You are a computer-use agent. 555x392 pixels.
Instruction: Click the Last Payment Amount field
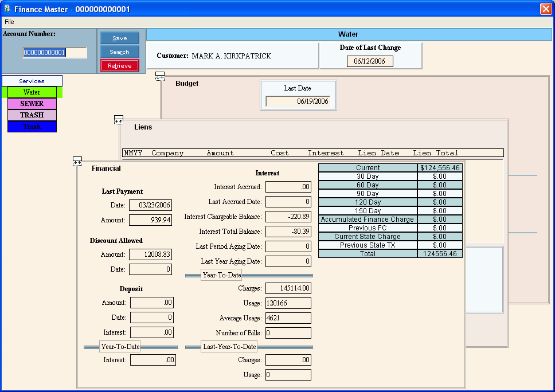(x=150, y=220)
